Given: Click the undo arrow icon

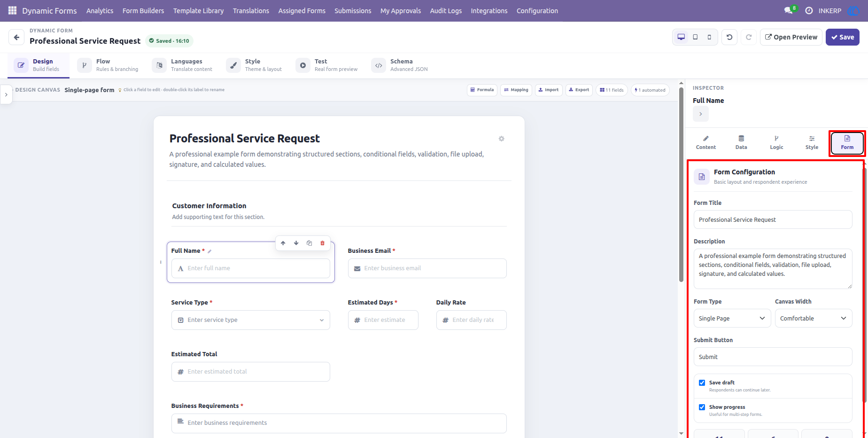Looking at the screenshot, I should [729, 37].
